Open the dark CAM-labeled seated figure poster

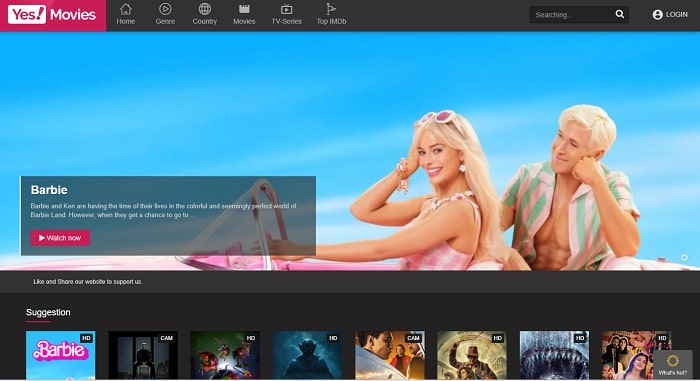(x=143, y=355)
